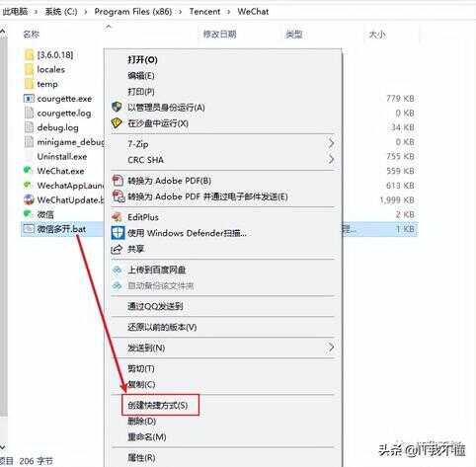
Task: Sort by the 名称 column header
Action: tap(32, 34)
